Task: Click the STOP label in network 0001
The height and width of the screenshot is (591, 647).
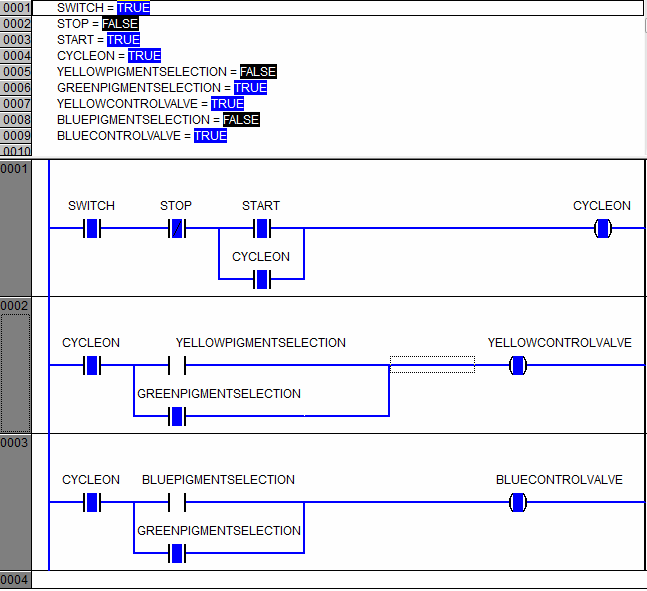Action: pos(176,206)
